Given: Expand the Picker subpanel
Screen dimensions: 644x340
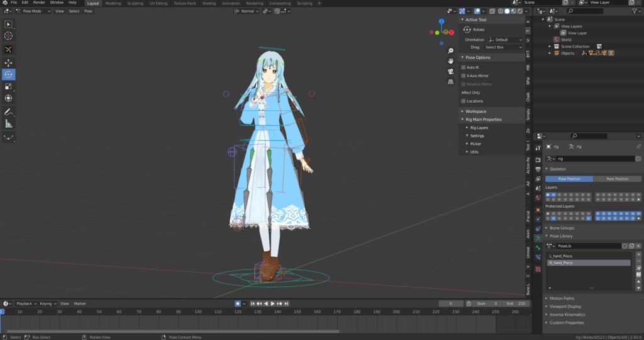Looking at the screenshot, I should [475, 144].
